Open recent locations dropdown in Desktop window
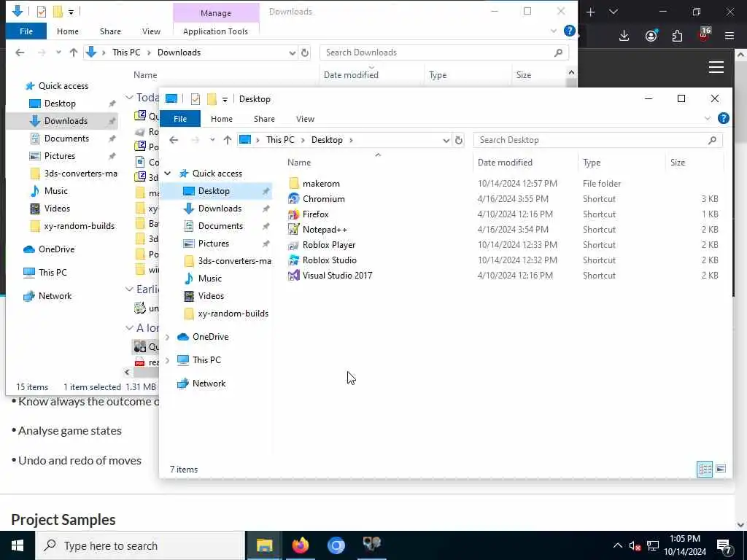This screenshot has width=747, height=560. click(212, 140)
